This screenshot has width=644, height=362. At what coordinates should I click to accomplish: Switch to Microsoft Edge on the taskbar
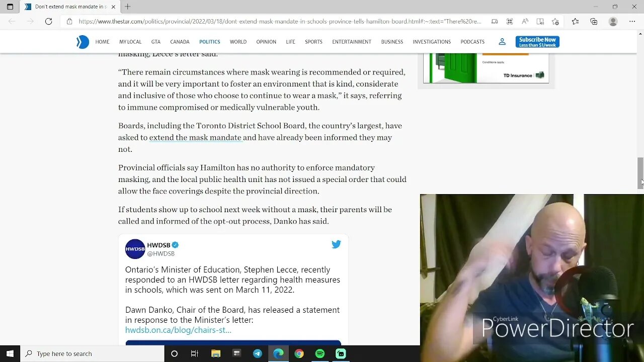click(x=278, y=353)
